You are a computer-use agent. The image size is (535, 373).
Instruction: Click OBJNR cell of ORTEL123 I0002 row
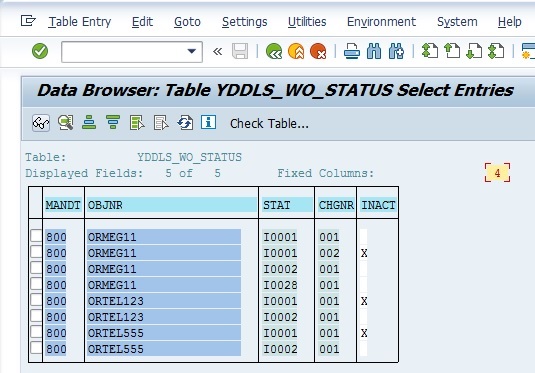(x=164, y=317)
